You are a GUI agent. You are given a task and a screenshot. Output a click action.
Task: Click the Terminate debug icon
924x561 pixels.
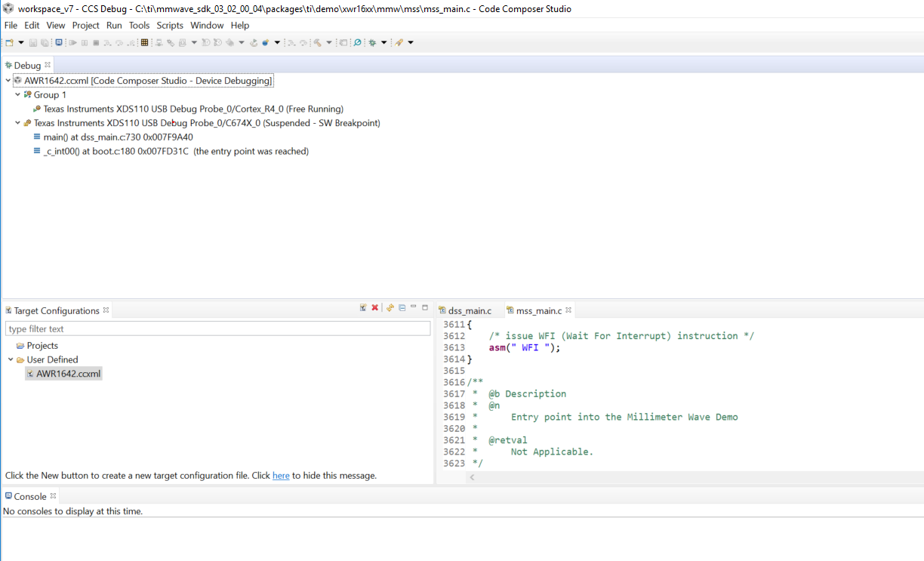click(97, 42)
